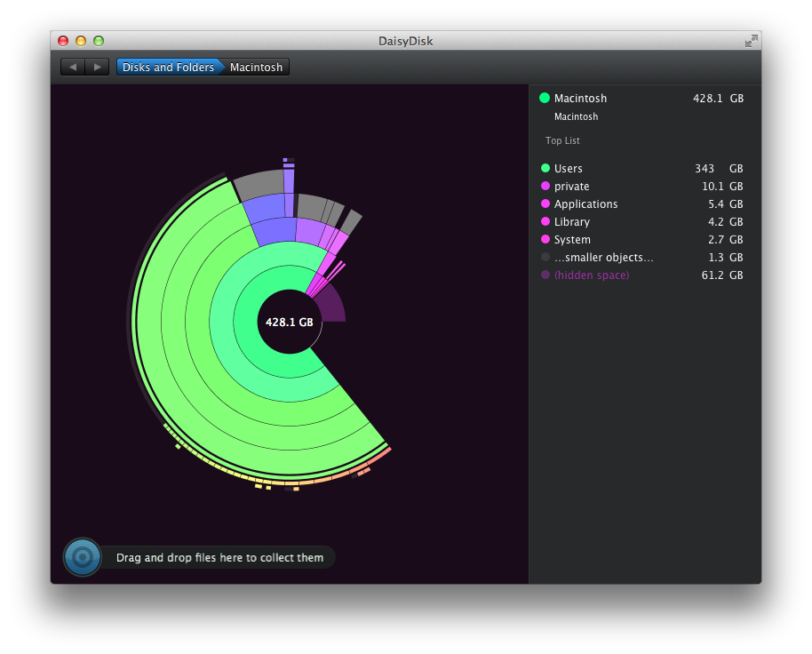Image resolution: width=812 pixels, height=654 pixels.
Task: Click the green dot beside Users
Action: pyautogui.click(x=545, y=169)
